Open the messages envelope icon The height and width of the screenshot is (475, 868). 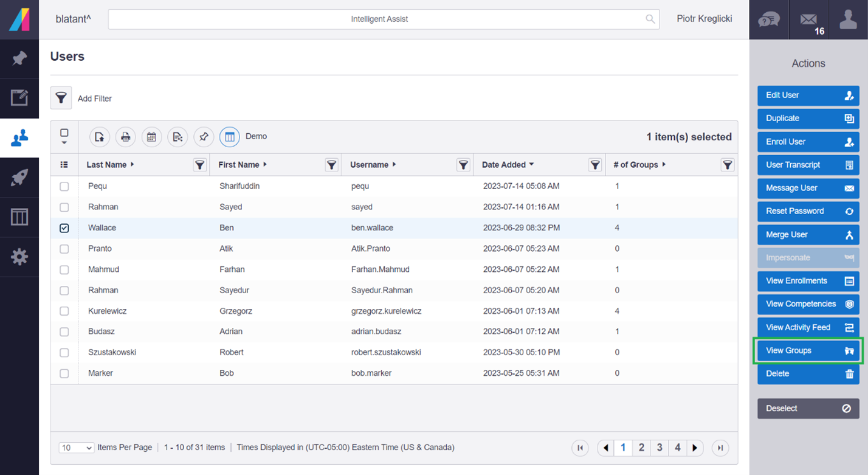pos(808,19)
